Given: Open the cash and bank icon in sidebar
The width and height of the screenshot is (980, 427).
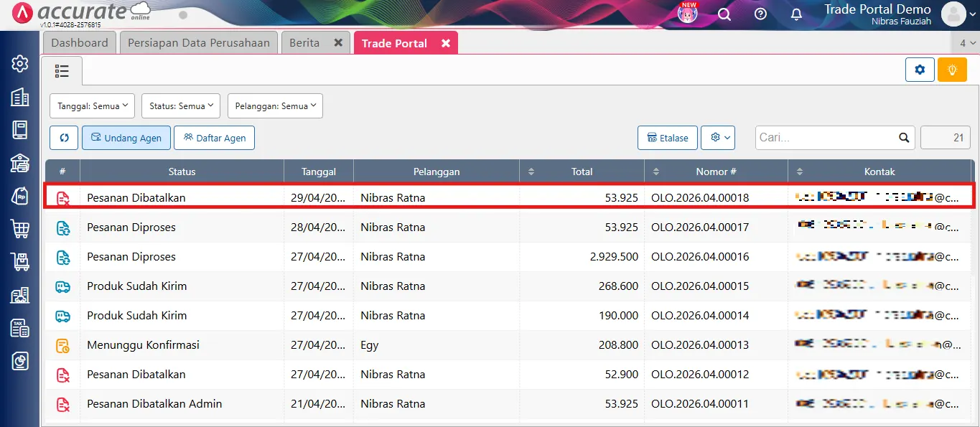Looking at the screenshot, I should click(20, 163).
